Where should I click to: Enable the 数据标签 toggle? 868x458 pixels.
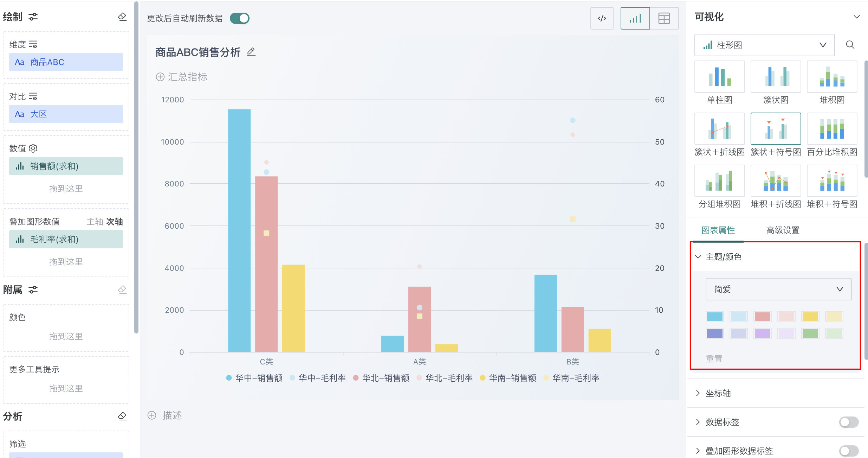tap(848, 422)
